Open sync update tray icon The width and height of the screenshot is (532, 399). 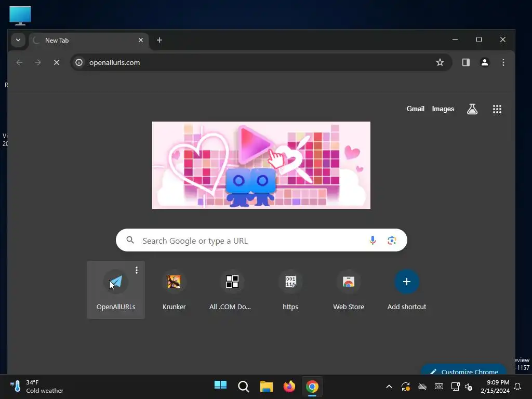tap(405, 387)
